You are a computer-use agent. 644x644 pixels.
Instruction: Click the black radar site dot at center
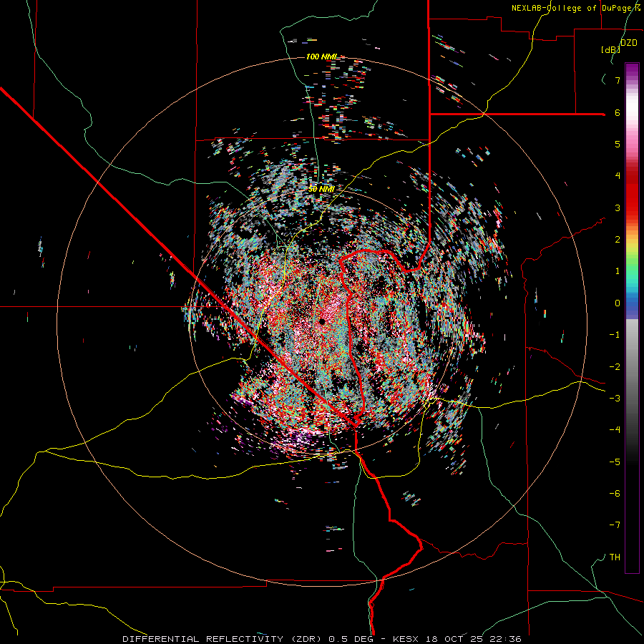(322, 321)
